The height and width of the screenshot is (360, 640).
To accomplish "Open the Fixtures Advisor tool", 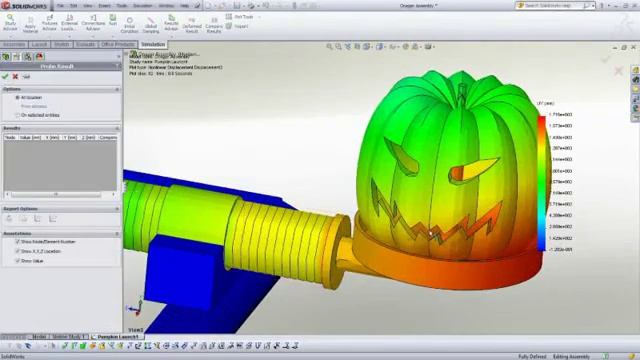I will click(50, 22).
